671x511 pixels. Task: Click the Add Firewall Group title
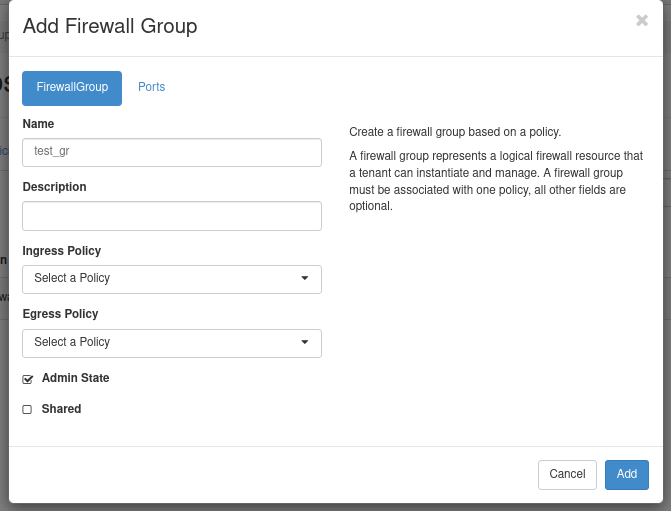point(110,26)
